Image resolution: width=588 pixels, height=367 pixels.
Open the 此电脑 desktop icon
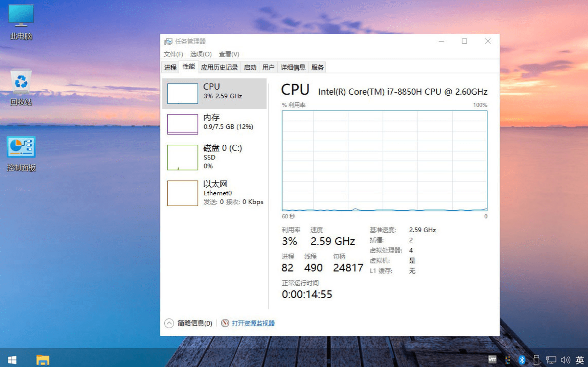tap(21, 22)
